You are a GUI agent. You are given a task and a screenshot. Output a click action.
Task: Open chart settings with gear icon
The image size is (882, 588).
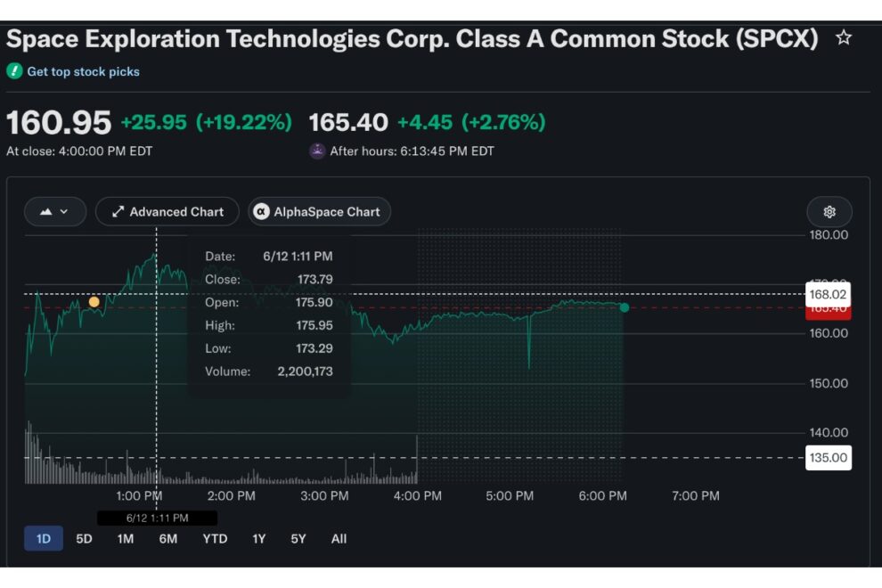coord(829,211)
